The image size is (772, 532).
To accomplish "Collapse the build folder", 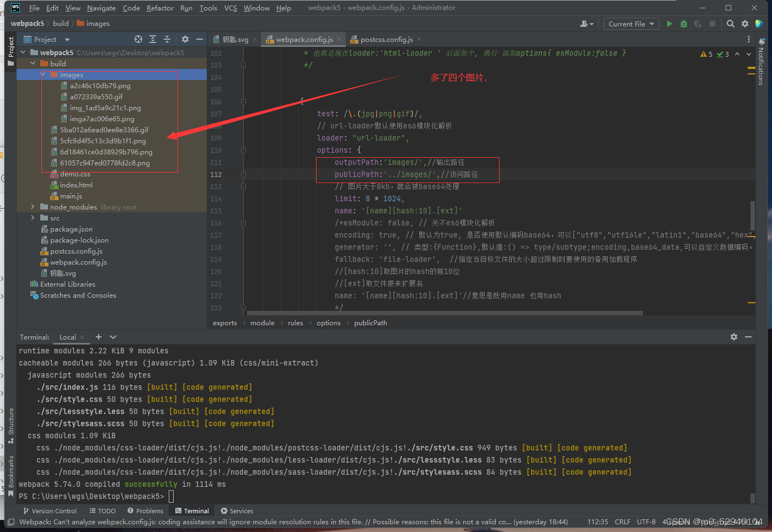I will click(x=33, y=63).
